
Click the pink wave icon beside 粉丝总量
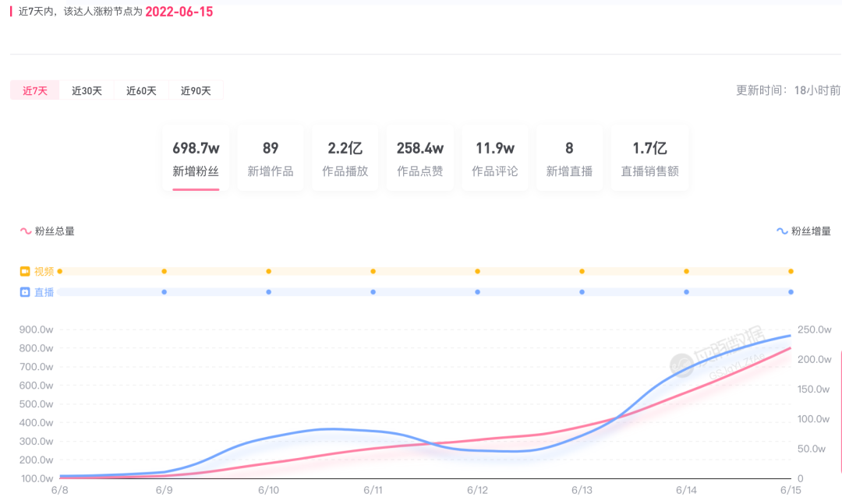[26, 231]
